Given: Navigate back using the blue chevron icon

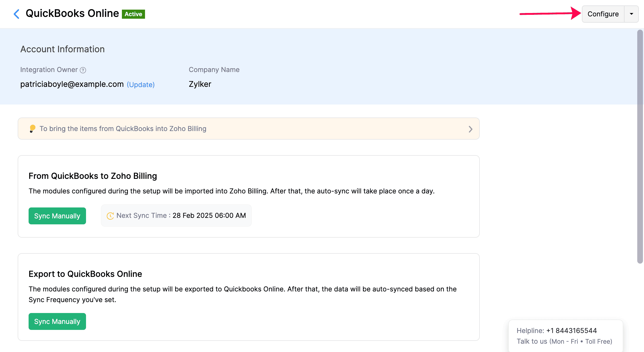Looking at the screenshot, I should pyautogui.click(x=16, y=14).
